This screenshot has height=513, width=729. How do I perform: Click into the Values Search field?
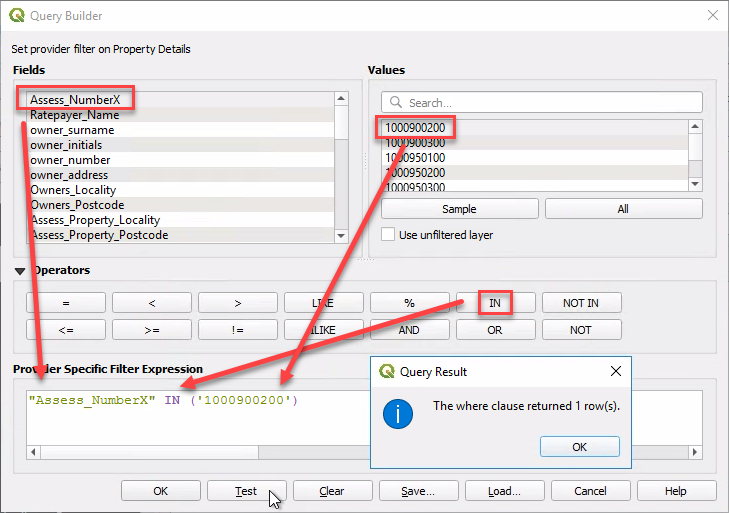coord(542,102)
